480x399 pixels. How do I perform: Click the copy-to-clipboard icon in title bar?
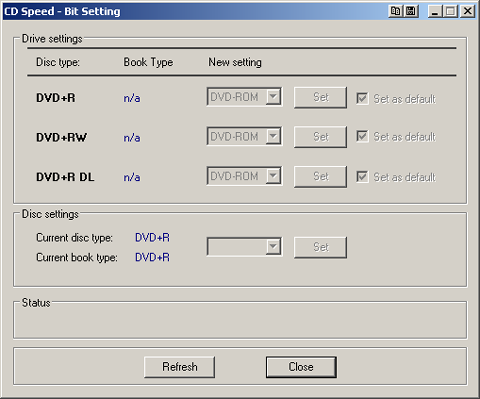(396, 11)
